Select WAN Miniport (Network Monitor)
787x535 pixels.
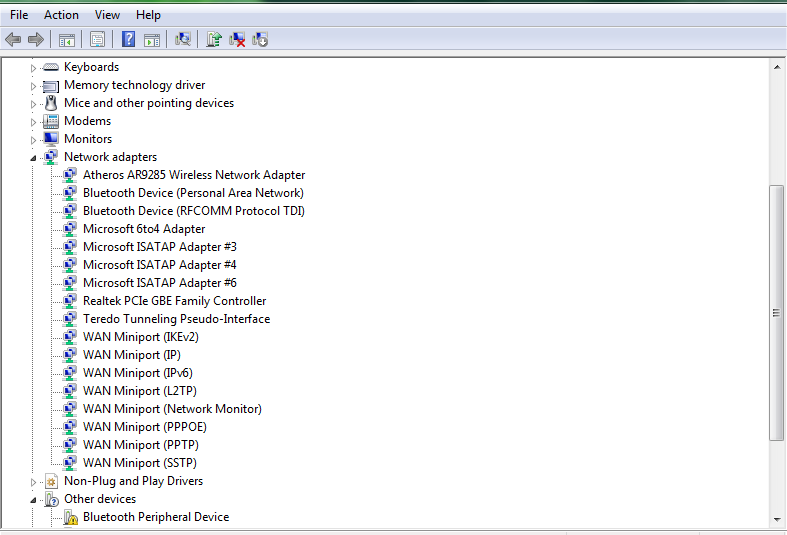(x=172, y=409)
